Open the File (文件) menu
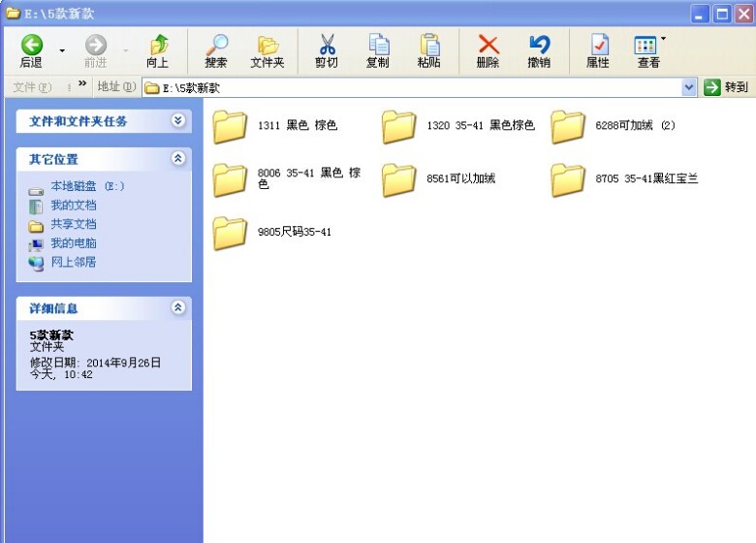 [31, 87]
